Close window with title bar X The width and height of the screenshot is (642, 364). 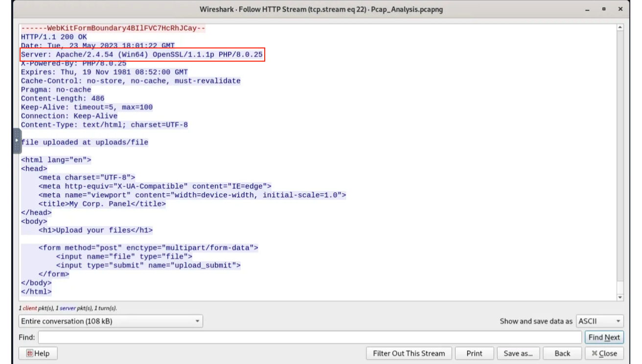(620, 9)
